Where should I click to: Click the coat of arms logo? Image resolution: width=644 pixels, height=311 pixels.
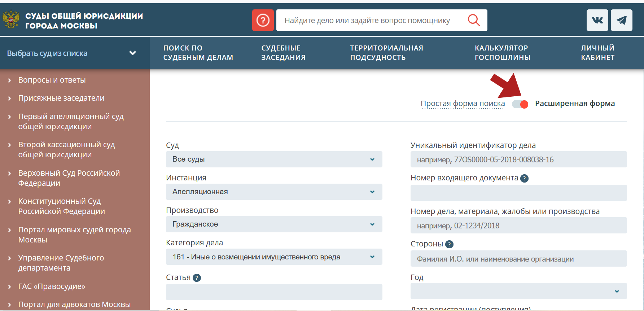click(11, 20)
